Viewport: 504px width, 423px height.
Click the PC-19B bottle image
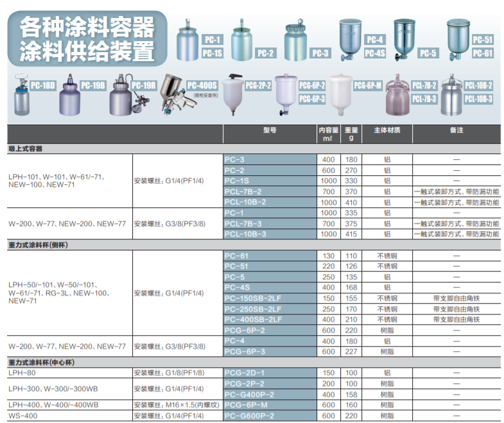coord(70,94)
